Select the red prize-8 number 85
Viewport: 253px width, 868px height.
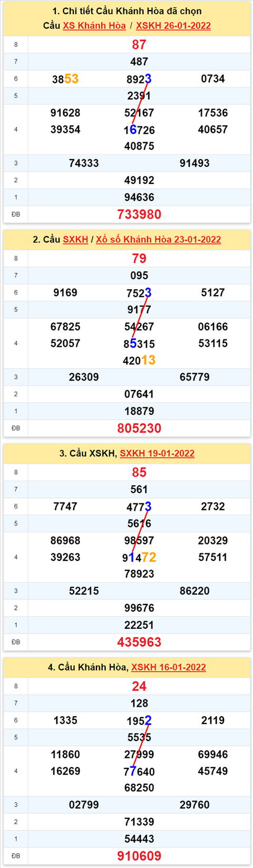coord(139,473)
